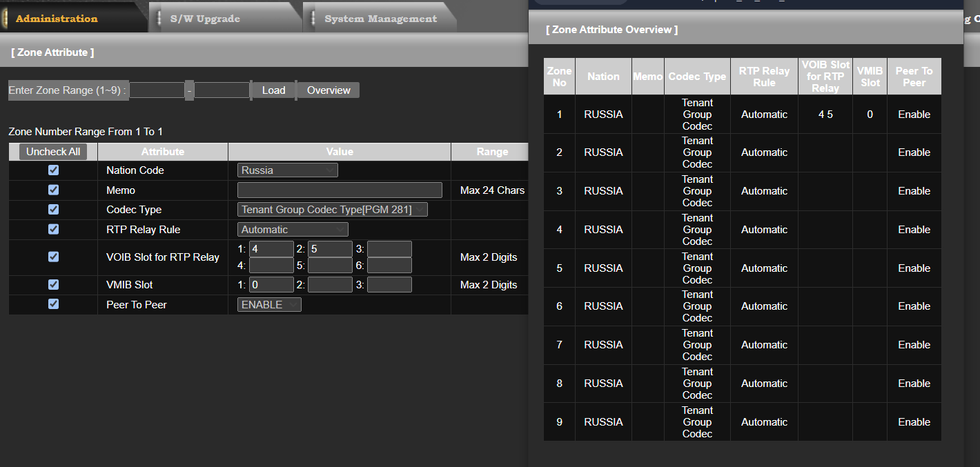The width and height of the screenshot is (980, 467).
Task: Uncheck the Nation Code checkbox
Action: 53,170
